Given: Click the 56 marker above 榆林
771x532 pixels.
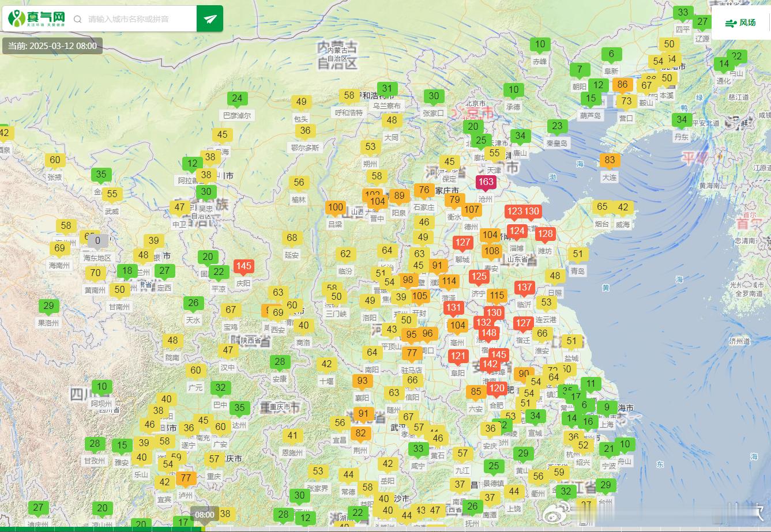Looking at the screenshot, I should click(x=299, y=183).
